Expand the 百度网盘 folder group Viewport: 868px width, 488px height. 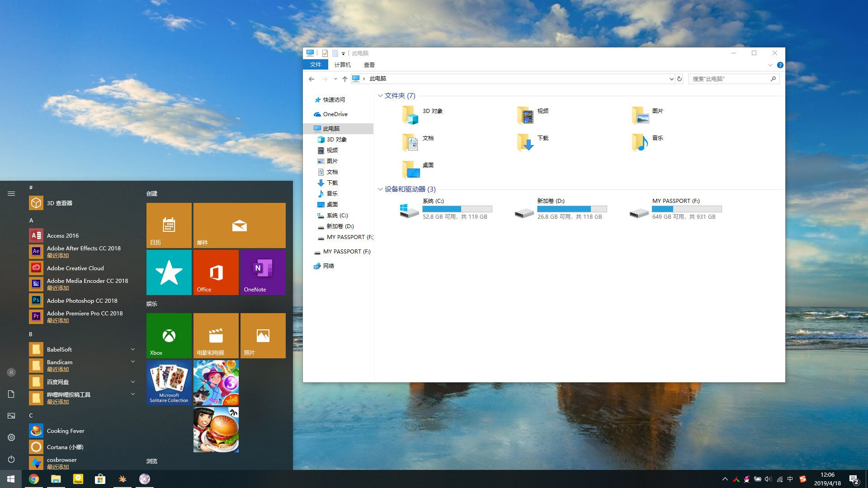pos(133,382)
